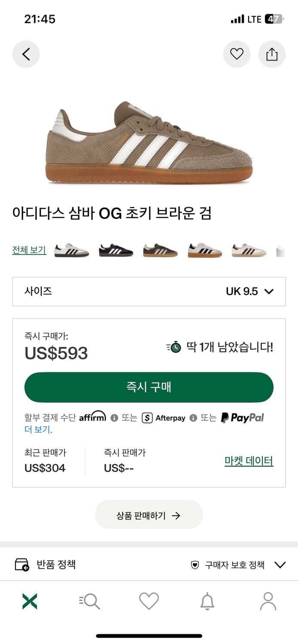Select the StockX home tab
The image size is (298, 644).
(29, 601)
